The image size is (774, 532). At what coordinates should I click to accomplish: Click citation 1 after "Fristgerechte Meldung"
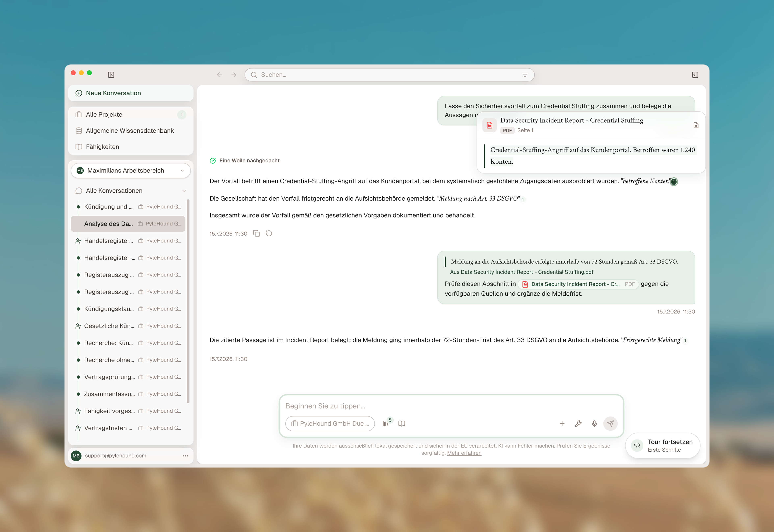point(685,341)
